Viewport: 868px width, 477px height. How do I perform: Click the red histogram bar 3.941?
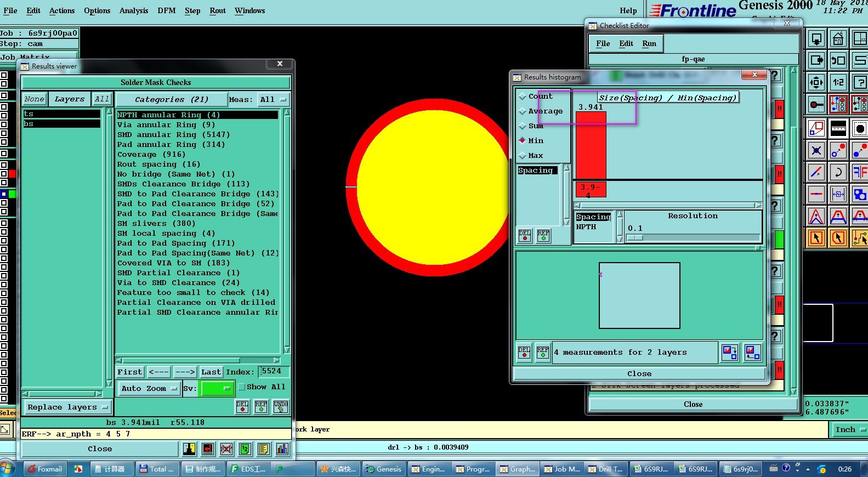(x=591, y=145)
